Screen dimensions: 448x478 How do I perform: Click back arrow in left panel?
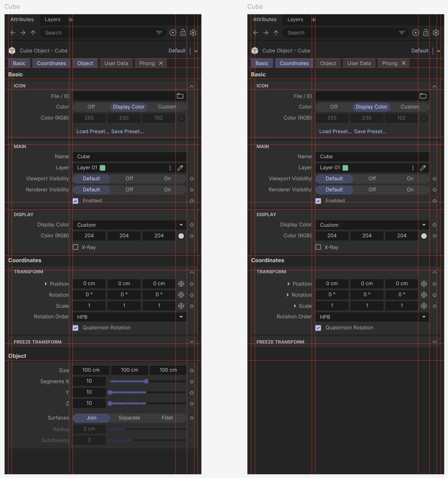point(13,33)
